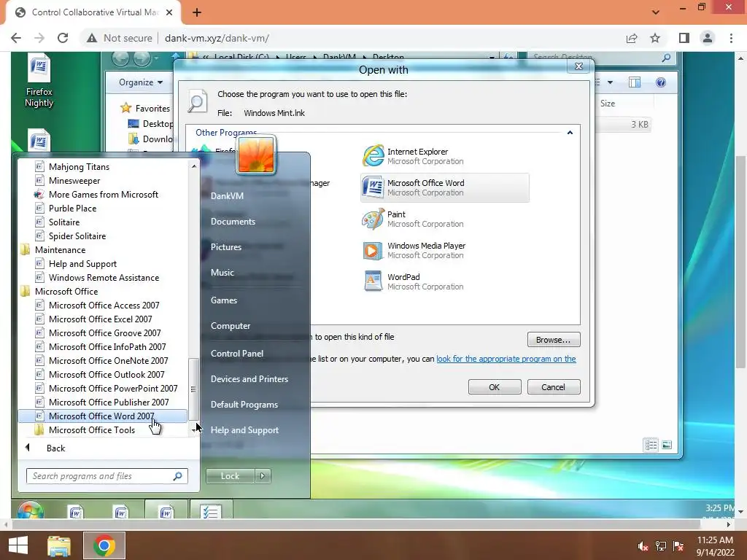Click the Lock button
Viewport: 747px width, 560px height.
230,475
